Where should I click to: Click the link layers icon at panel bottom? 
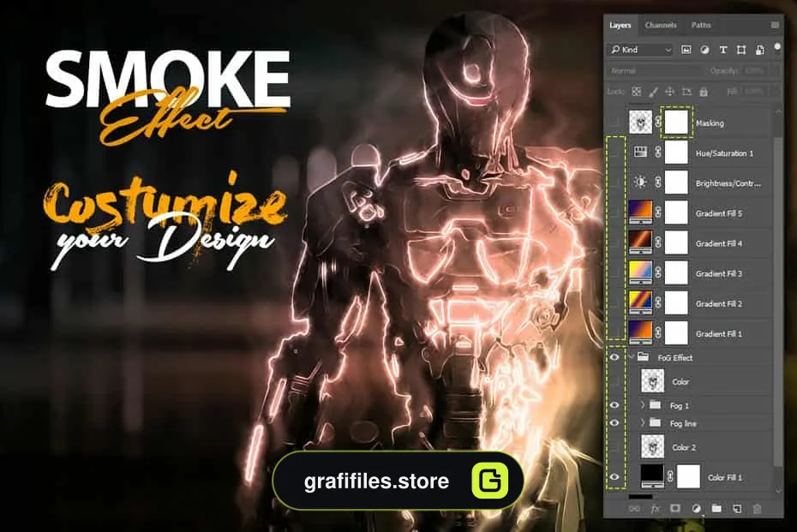click(634, 509)
